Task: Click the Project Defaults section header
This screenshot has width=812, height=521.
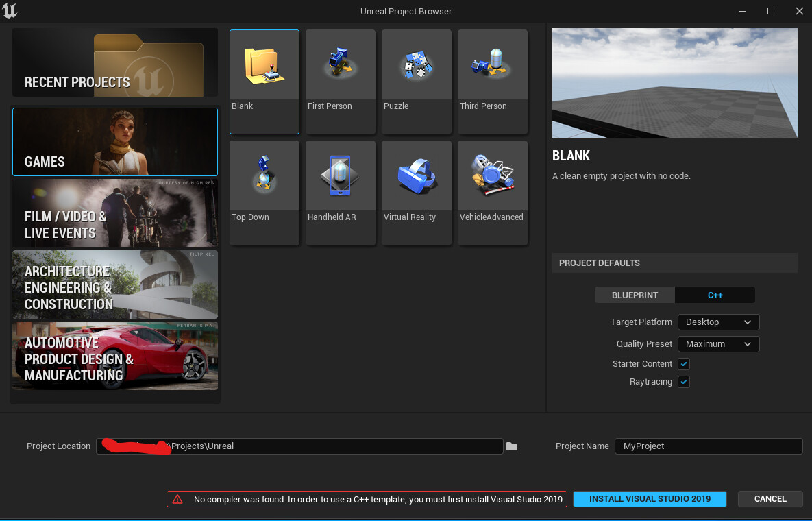Action: [x=675, y=263]
